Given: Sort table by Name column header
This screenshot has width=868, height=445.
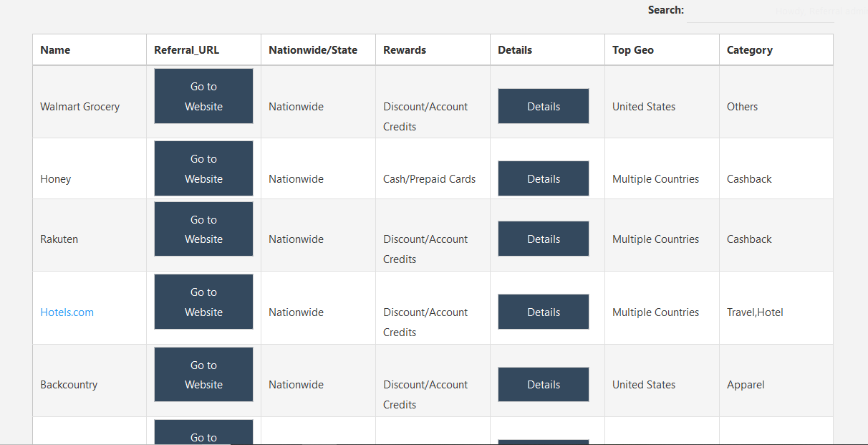Looking at the screenshot, I should point(90,50).
